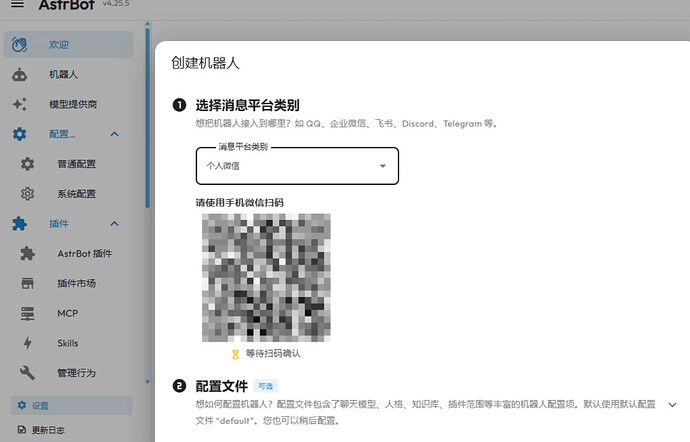Go to the 欢迎 page

(x=68, y=44)
